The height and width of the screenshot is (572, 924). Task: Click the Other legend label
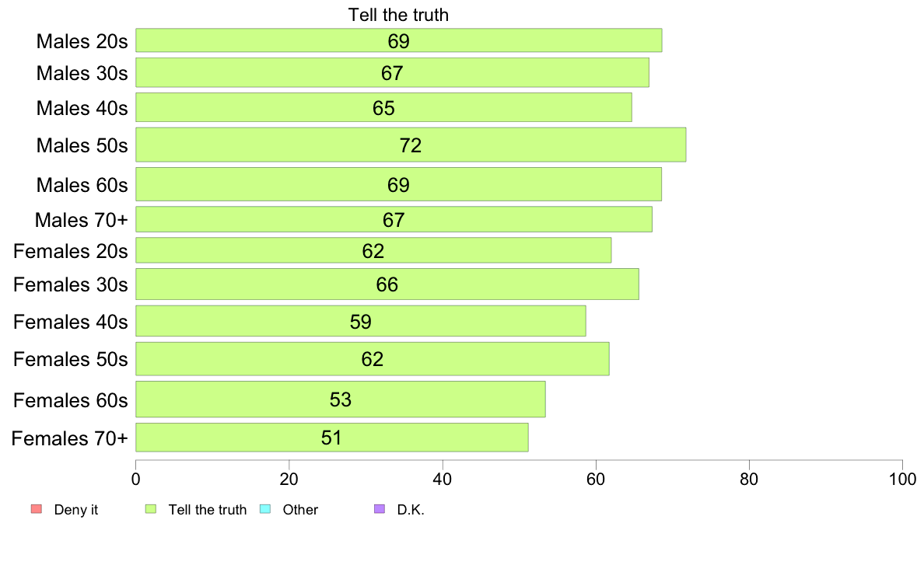[300, 510]
